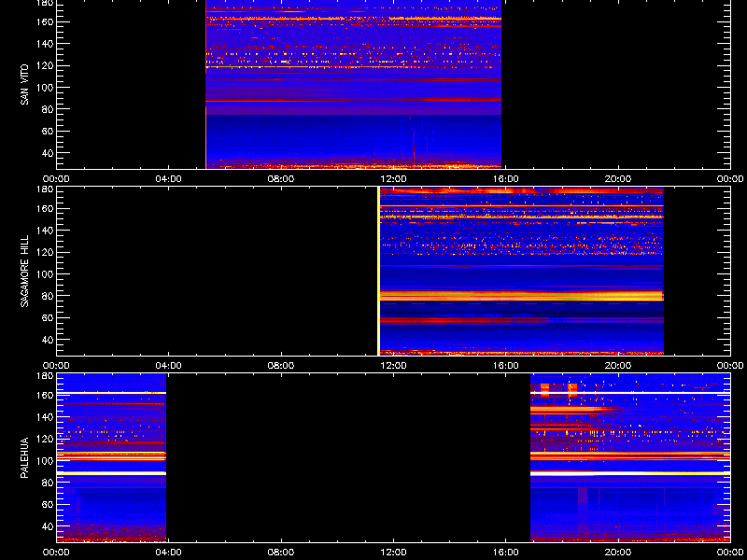Click the 120 frequency label on San Vito axis
The width and height of the screenshot is (747, 560).
(x=44, y=65)
